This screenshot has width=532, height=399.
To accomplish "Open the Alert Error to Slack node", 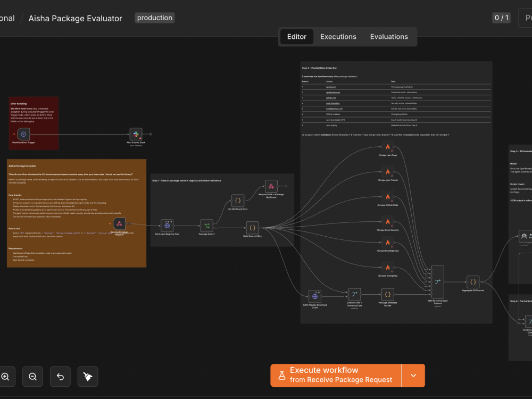I will coord(136,135).
